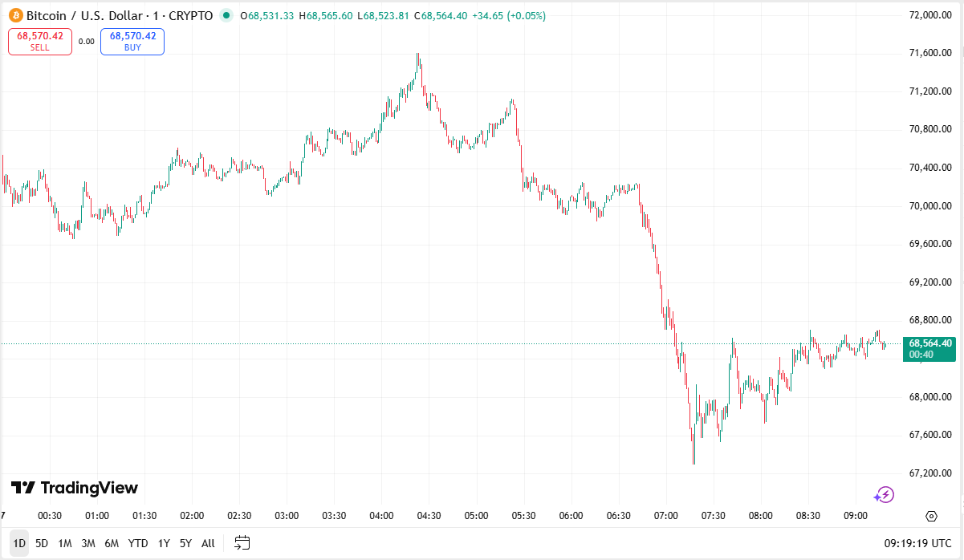Click the current price label 68,564.40
964x560 pixels.
(x=930, y=343)
